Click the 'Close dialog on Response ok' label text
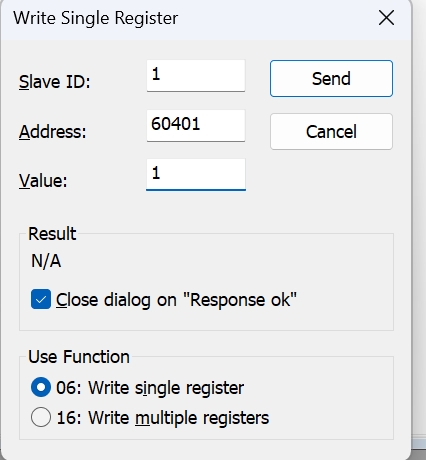 click(176, 300)
